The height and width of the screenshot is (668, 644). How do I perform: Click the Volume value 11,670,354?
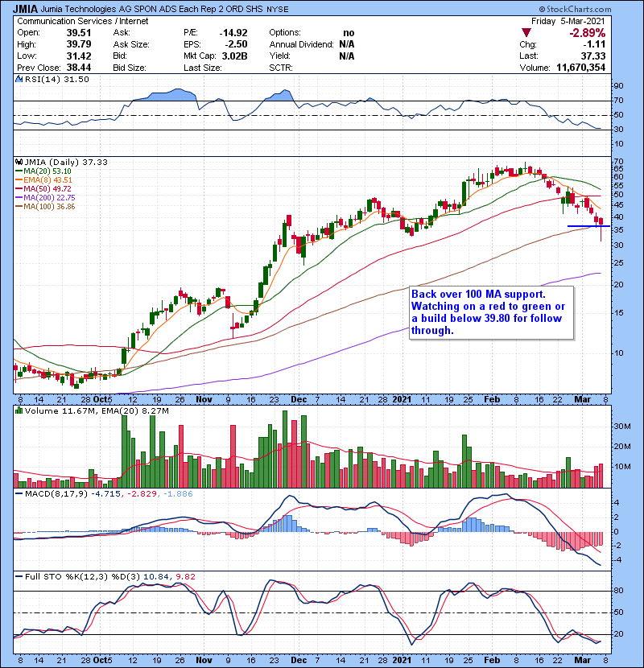[x=580, y=68]
